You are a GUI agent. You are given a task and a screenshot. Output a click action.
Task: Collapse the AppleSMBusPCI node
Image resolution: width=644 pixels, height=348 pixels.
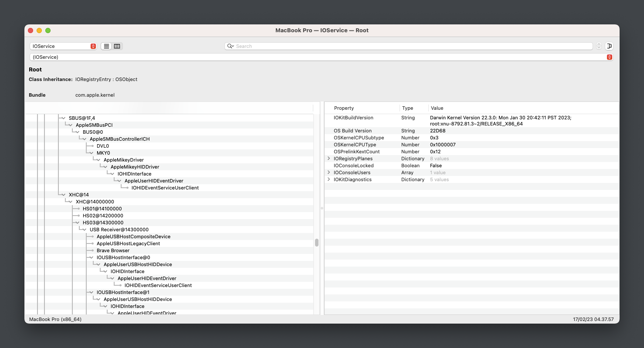(71, 125)
